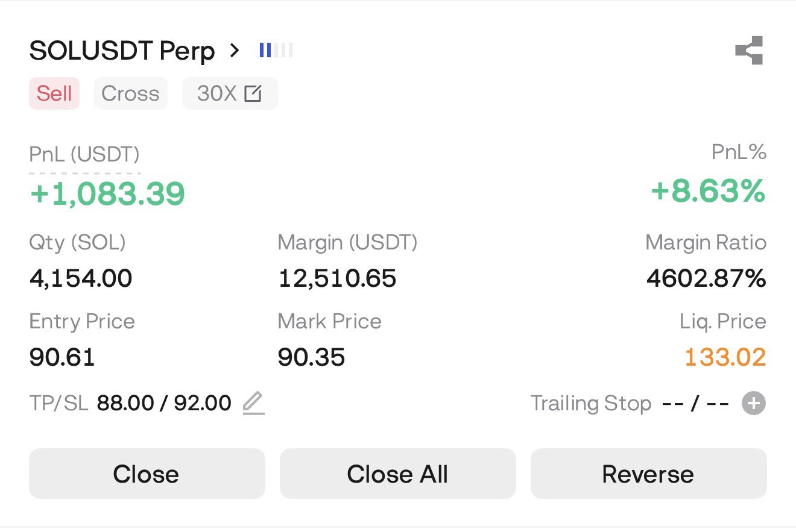
Task: Open SOLUSDT Perp details via chevron arrow
Action: (235, 51)
